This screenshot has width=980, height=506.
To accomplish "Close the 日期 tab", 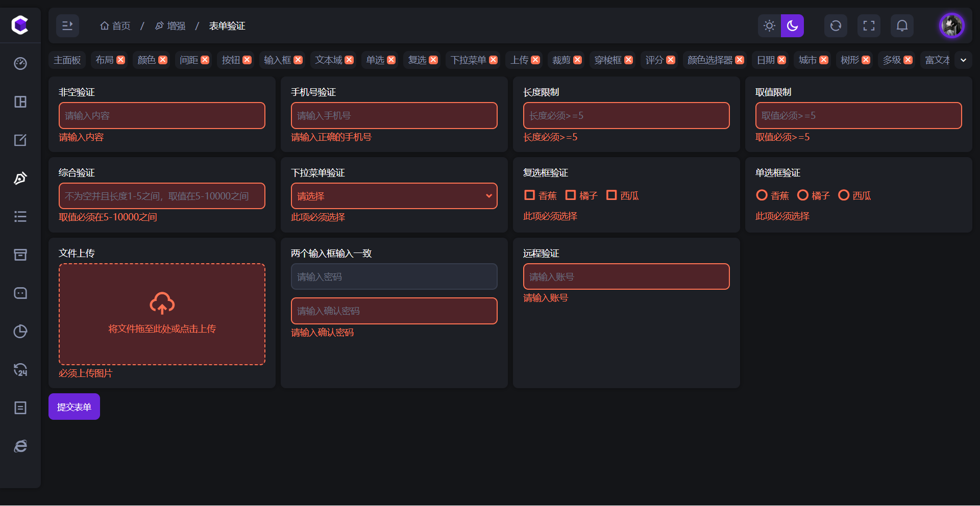I will coord(782,60).
